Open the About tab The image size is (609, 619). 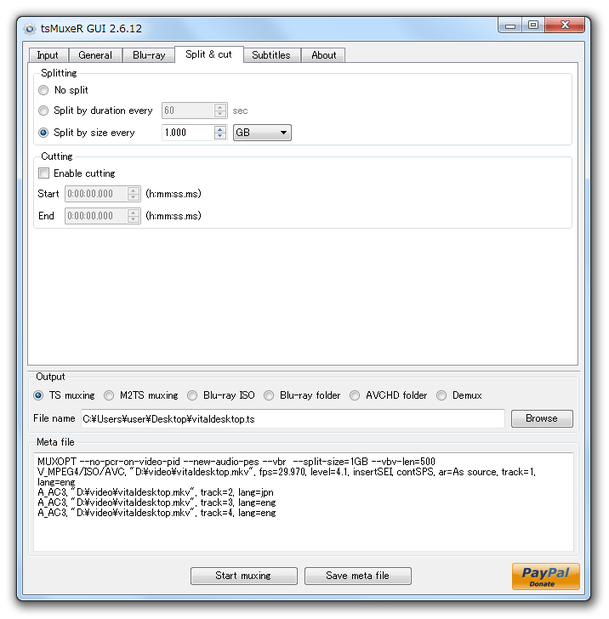324,55
